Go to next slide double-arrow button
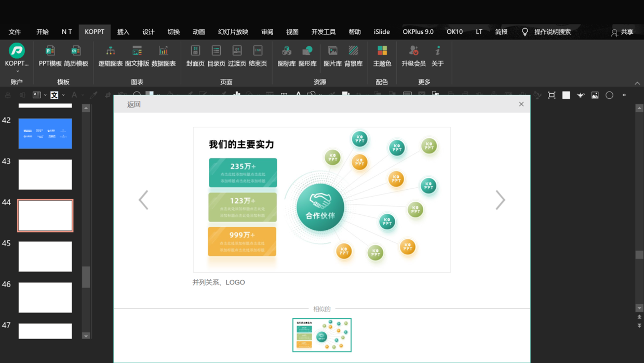 639,325
